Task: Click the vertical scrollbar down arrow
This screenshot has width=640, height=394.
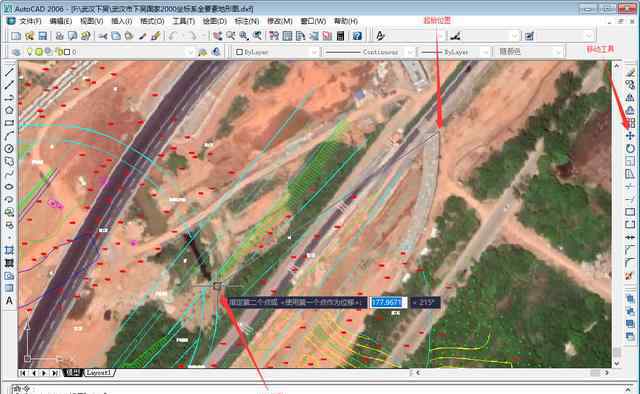Action: click(617, 363)
